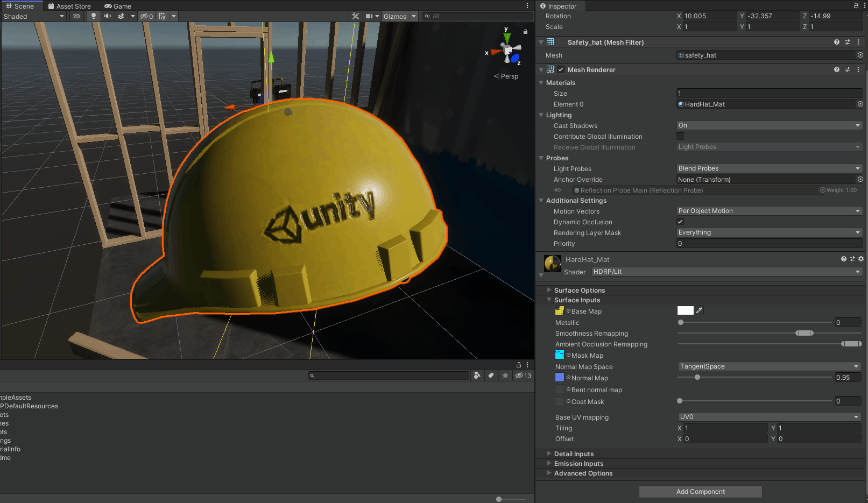Click the Scene view search field
868x503 pixels.
coord(477,16)
